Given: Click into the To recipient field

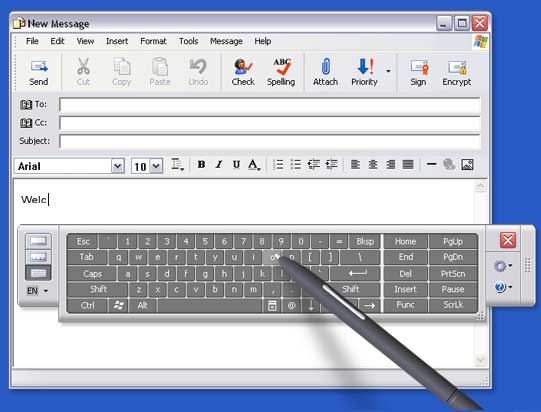Looking at the screenshot, I should 269,105.
